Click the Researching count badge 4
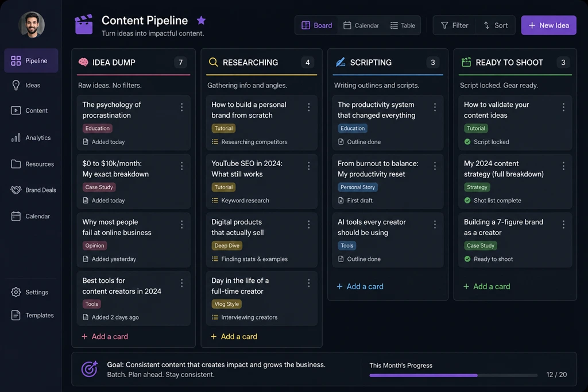Viewport: 588px width, 392px height. pyautogui.click(x=308, y=62)
